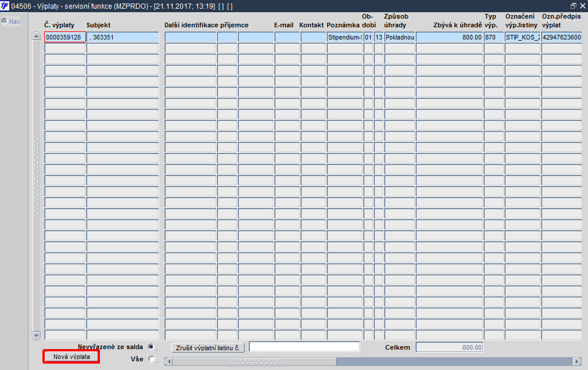Click the vertical scrollbar up arrow

(37, 37)
